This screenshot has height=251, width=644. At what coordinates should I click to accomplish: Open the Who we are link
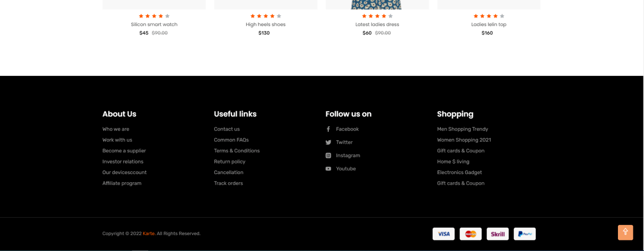pyautogui.click(x=116, y=129)
